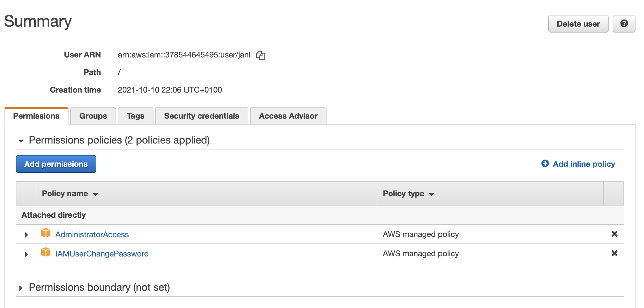The image size is (644, 308).
Task: View the Access Advisor tab
Action: pyautogui.click(x=288, y=116)
